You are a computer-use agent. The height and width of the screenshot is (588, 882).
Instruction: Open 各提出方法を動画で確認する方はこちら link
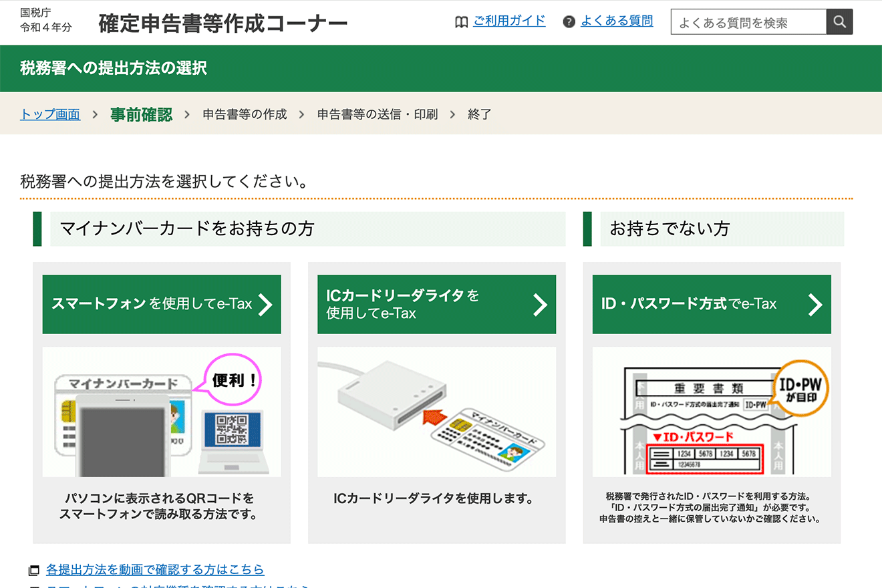click(152, 569)
